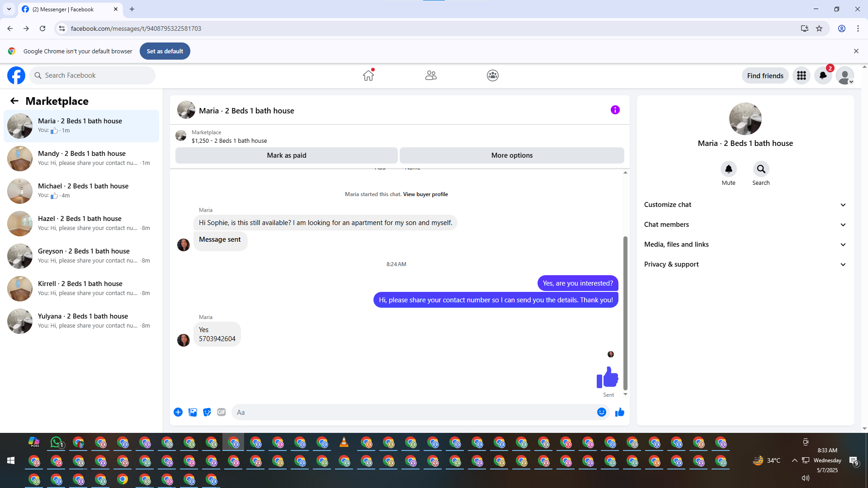This screenshot has height=488, width=868.
Task: Attach a photo using the image icon
Action: point(193,412)
